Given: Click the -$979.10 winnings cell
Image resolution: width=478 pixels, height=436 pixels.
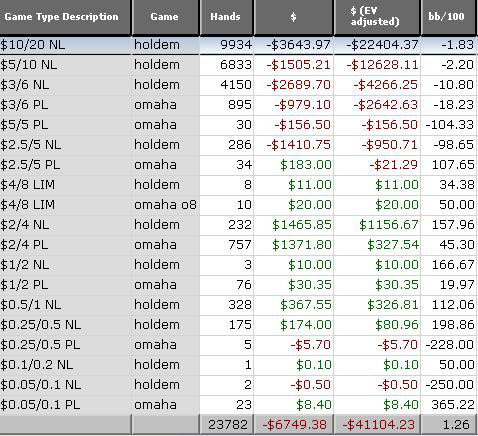Looking at the screenshot, I should point(294,105).
